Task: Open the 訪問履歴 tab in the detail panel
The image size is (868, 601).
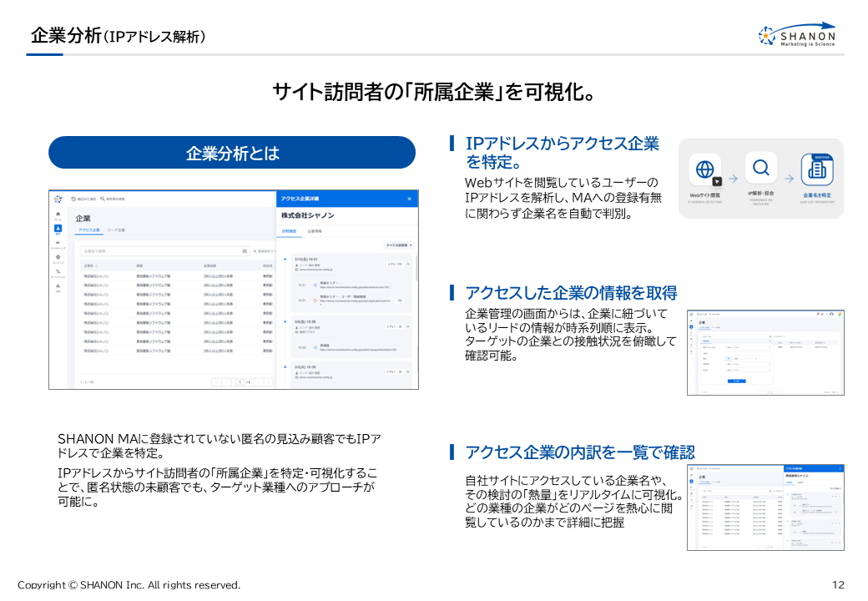Action: (289, 231)
